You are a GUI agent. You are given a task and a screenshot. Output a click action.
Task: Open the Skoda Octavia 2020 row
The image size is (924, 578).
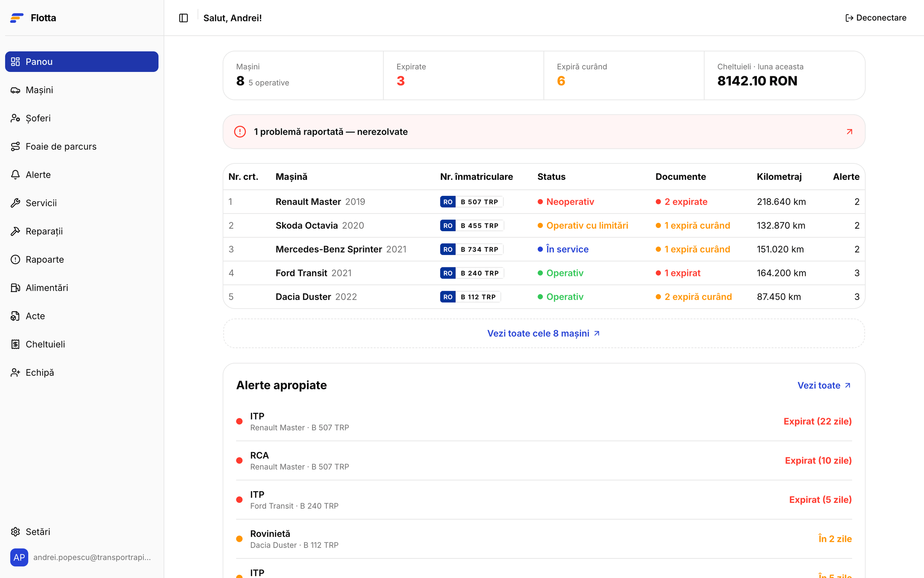pos(544,225)
